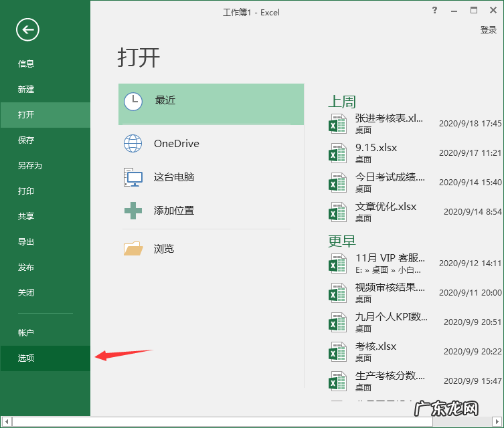Image resolution: width=504 pixels, height=428 pixels.
Task: Open recent file 9.15.xlsx
Action: [x=376, y=148]
